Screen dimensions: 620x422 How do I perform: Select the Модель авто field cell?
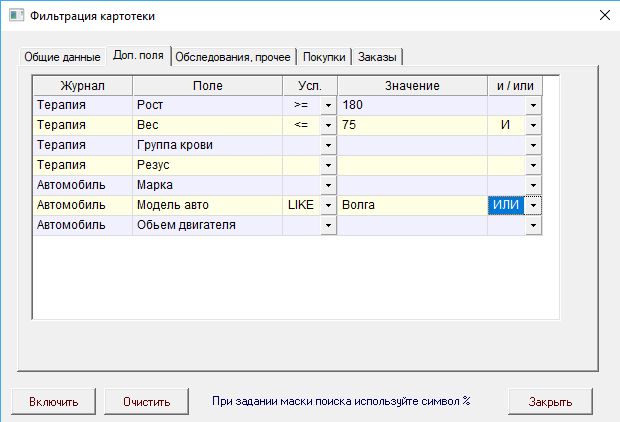point(208,205)
